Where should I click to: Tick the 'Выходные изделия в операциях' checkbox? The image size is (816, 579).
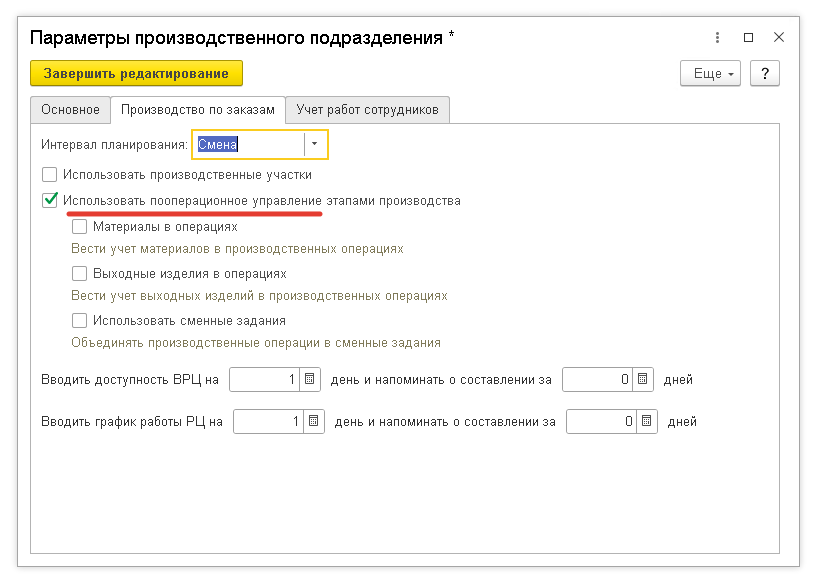80,274
